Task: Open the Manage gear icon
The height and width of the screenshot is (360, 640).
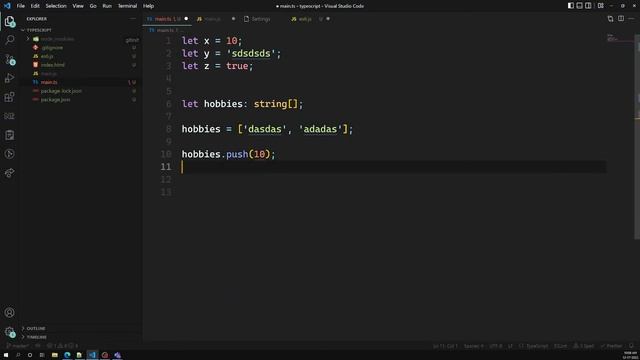Action: pyautogui.click(x=9, y=332)
